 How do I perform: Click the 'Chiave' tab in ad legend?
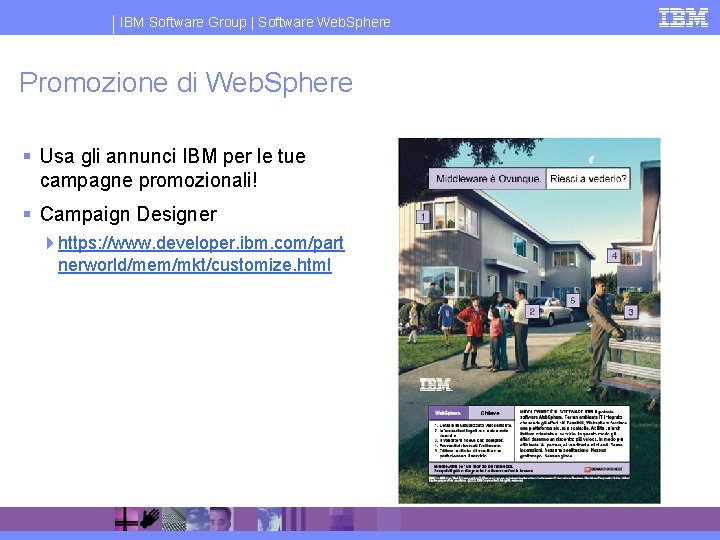[490, 413]
